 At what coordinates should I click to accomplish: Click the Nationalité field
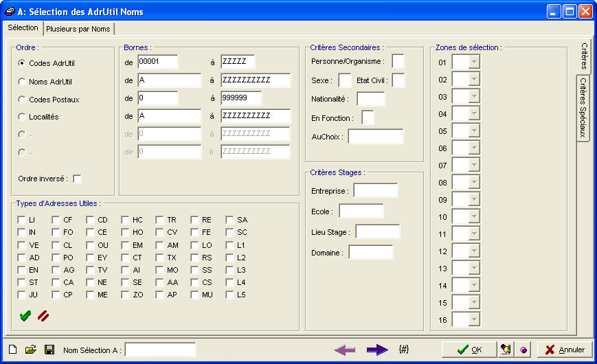371,99
